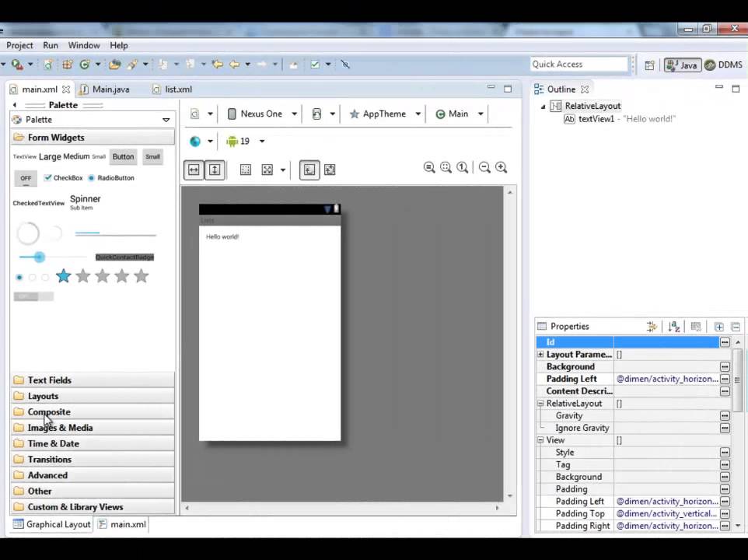Open the Window menu
748x560 pixels.
(84, 45)
